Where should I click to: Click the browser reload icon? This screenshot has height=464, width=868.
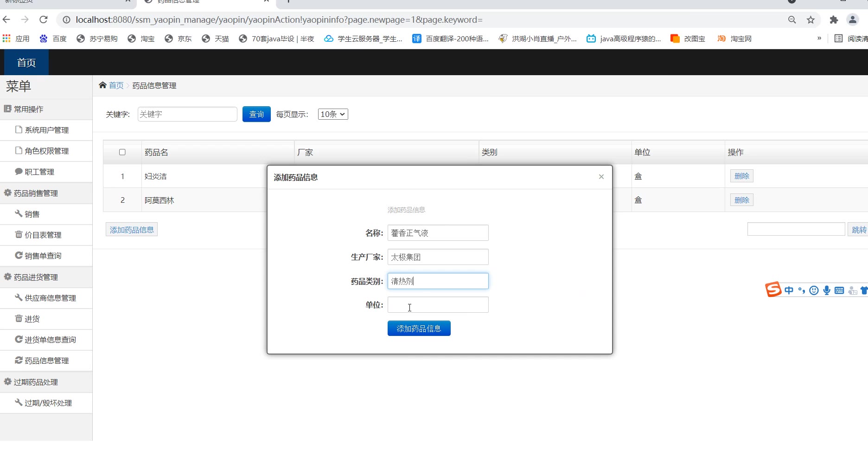(x=44, y=19)
